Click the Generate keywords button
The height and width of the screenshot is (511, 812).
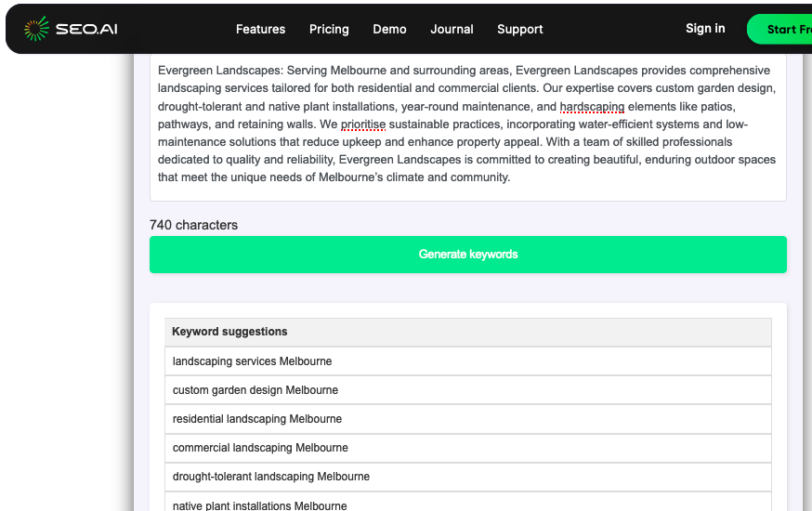tap(467, 255)
